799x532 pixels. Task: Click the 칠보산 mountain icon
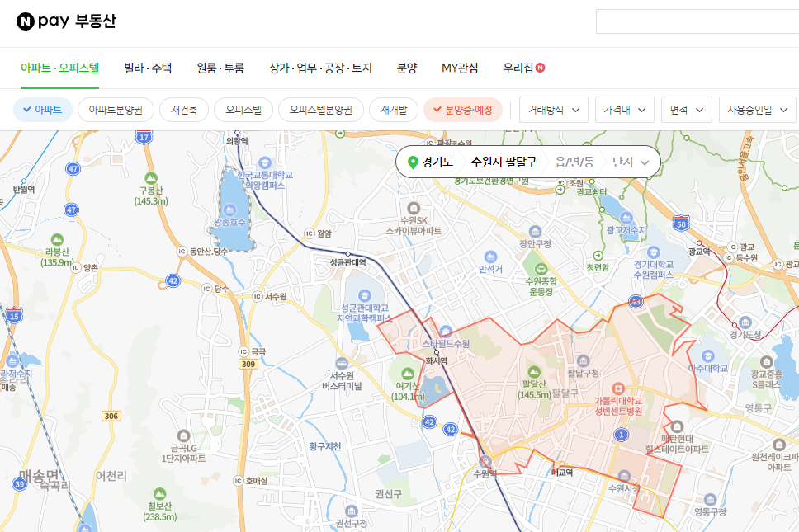(x=159, y=494)
